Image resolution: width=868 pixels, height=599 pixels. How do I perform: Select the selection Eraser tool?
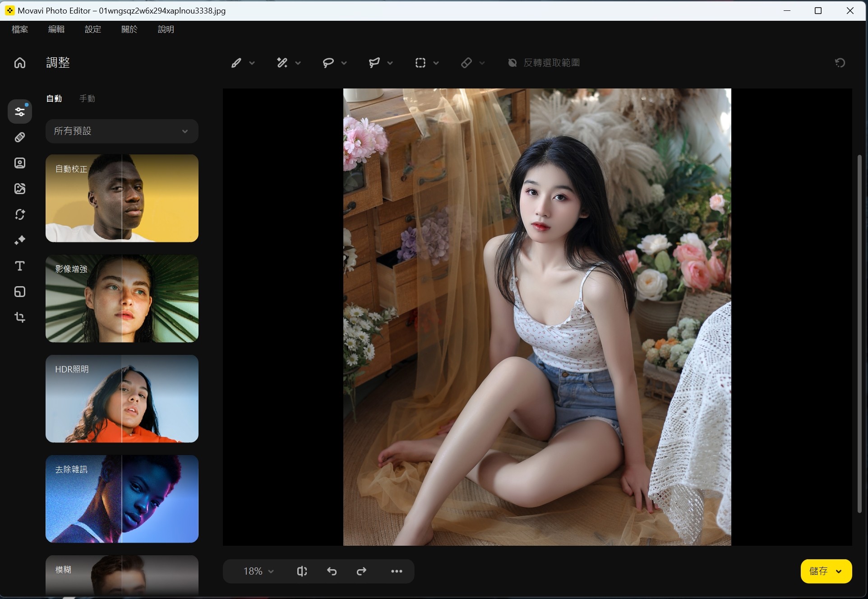tap(466, 63)
